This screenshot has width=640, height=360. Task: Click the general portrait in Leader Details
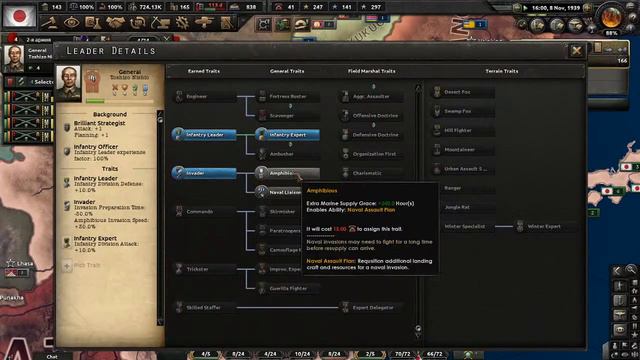(69, 83)
